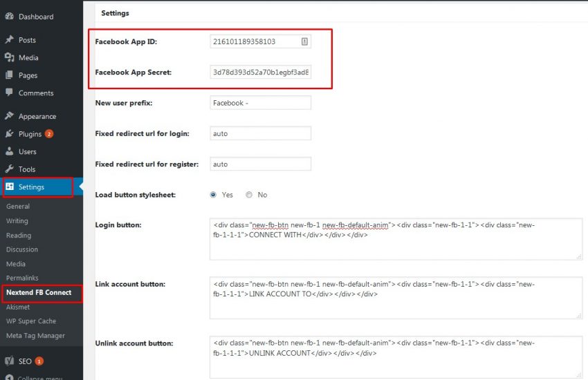Click the Facebook App Secret label
Image resolution: width=588 pixels, height=380 pixels.
pyautogui.click(x=133, y=73)
